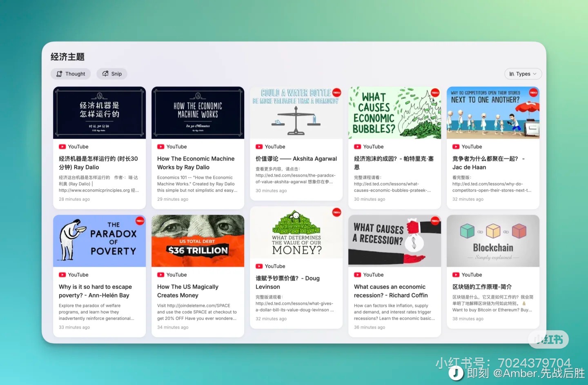Click the '38 minutes ago' timestamp
Viewport: 588px width, 385px height.
pos(468,319)
